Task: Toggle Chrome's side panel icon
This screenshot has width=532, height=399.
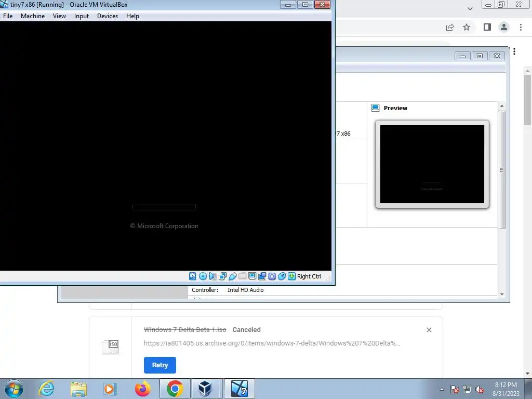Action: pos(487,27)
